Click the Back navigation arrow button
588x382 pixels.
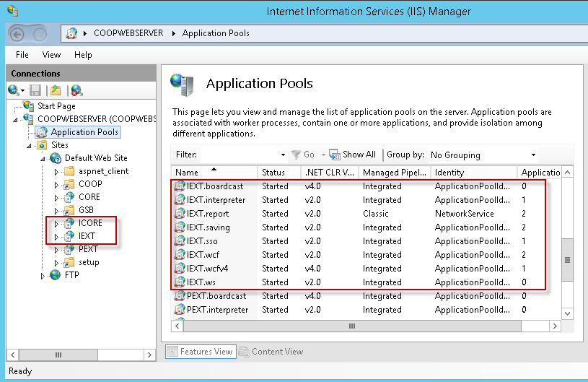pyautogui.click(x=17, y=35)
